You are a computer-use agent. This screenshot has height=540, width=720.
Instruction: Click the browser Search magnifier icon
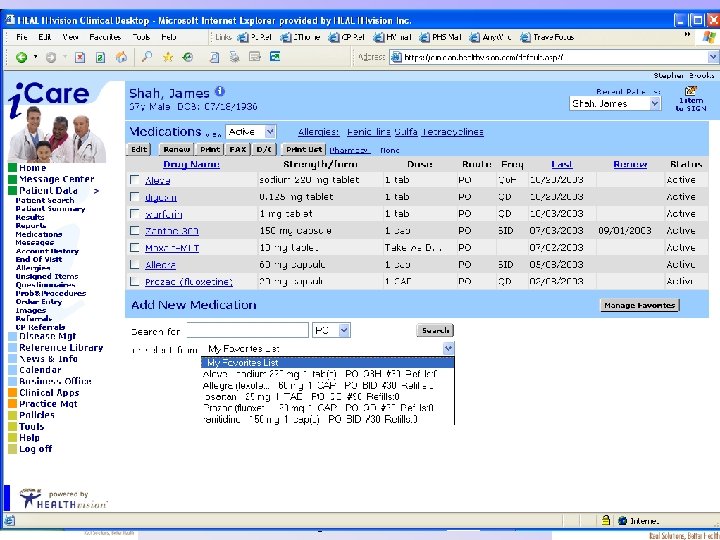(146, 58)
